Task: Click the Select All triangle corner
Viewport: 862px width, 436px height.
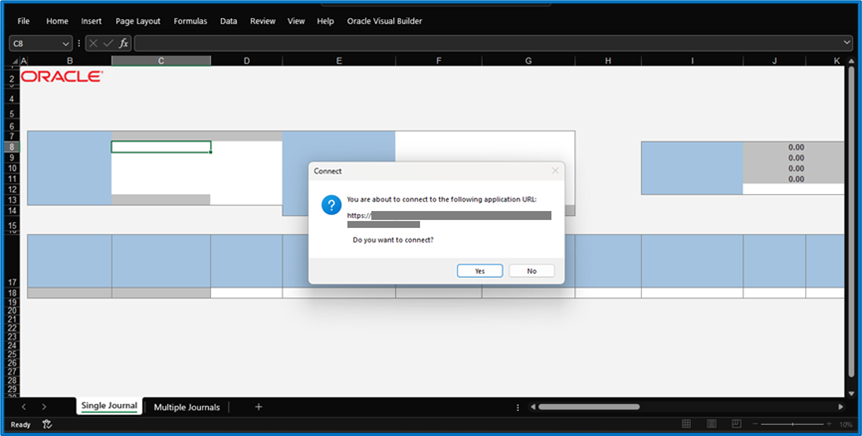Action: coord(14,61)
